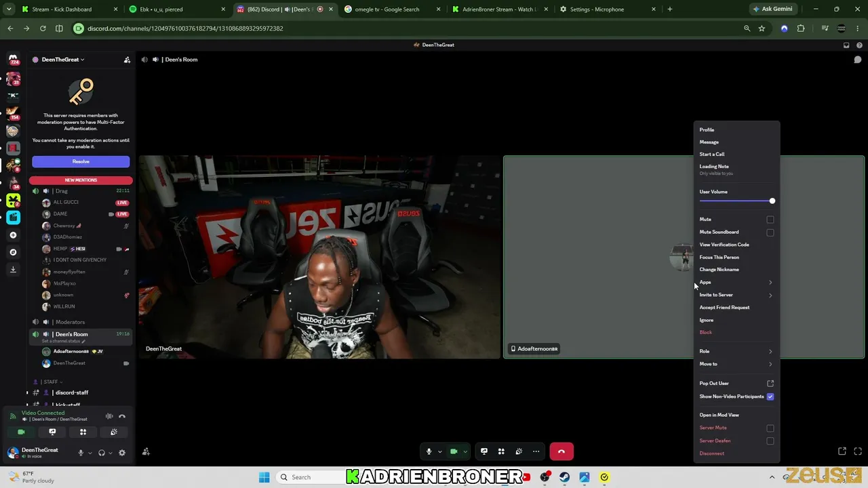Click the NEW MENTIONS banner
Viewport: 868px width, 488px height.
81,180
